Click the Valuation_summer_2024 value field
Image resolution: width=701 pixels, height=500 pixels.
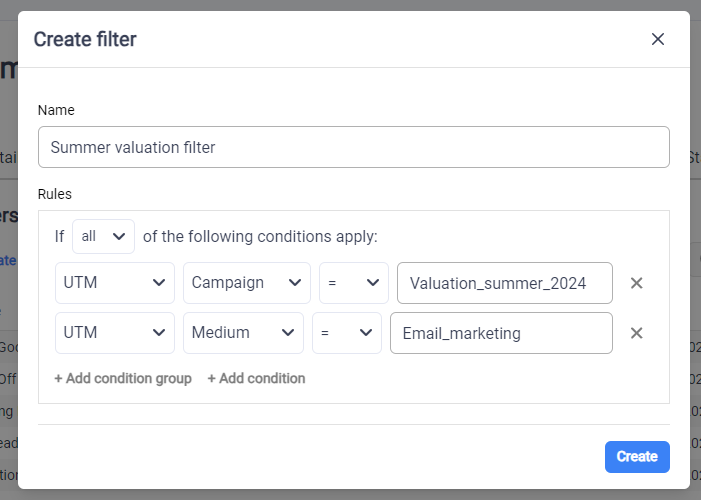pos(505,283)
